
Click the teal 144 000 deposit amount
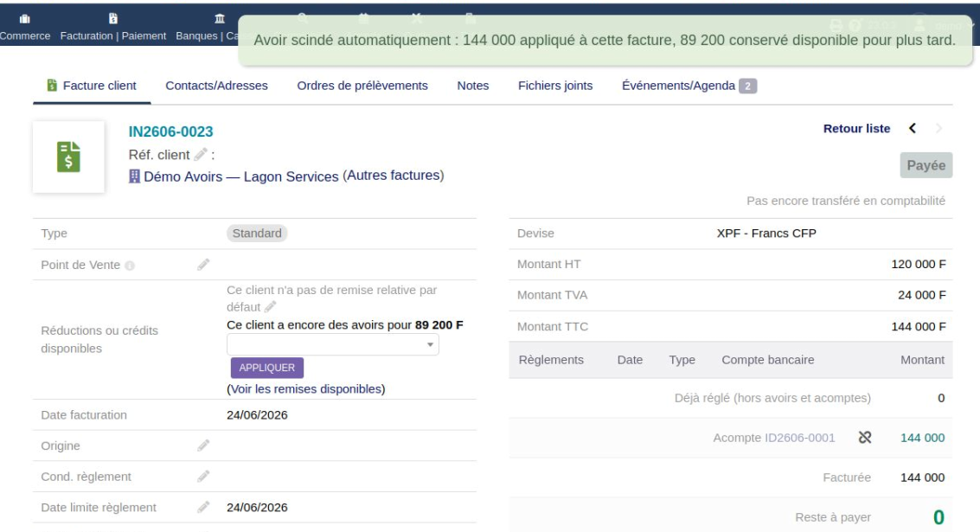click(x=923, y=438)
